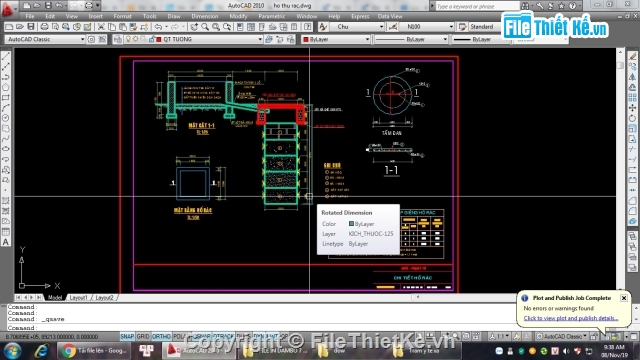Toggle layer on/off lightbulb for QT TUONG

point(128,39)
